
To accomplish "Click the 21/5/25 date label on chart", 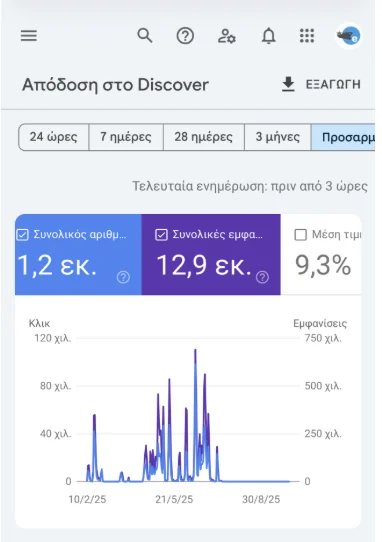I will click(174, 499).
